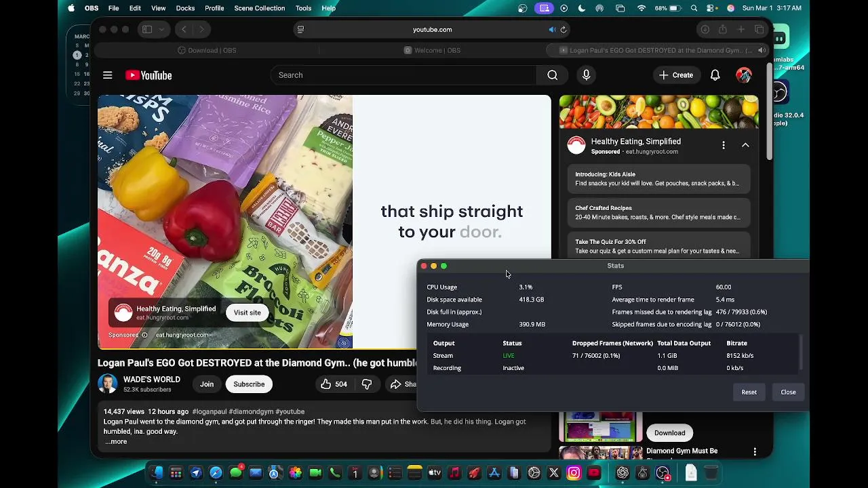The image size is (868, 488).
Task: Open the YouTube hamburger guide menu
Action: pyautogui.click(x=107, y=75)
